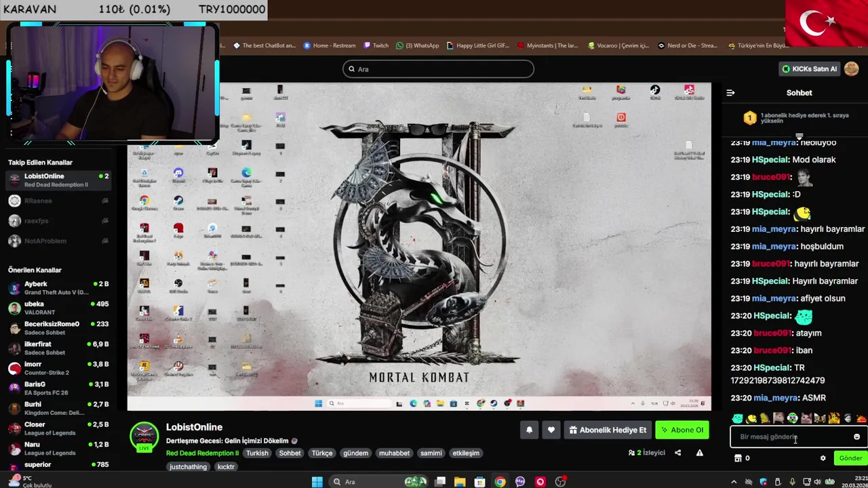The width and height of the screenshot is (868, 488).
Task: Open recommended channel Closer
Action: 58,428
